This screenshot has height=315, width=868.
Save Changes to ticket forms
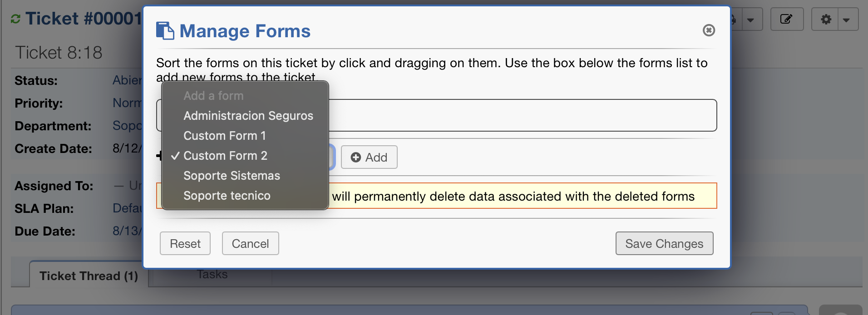click(664, 244)
